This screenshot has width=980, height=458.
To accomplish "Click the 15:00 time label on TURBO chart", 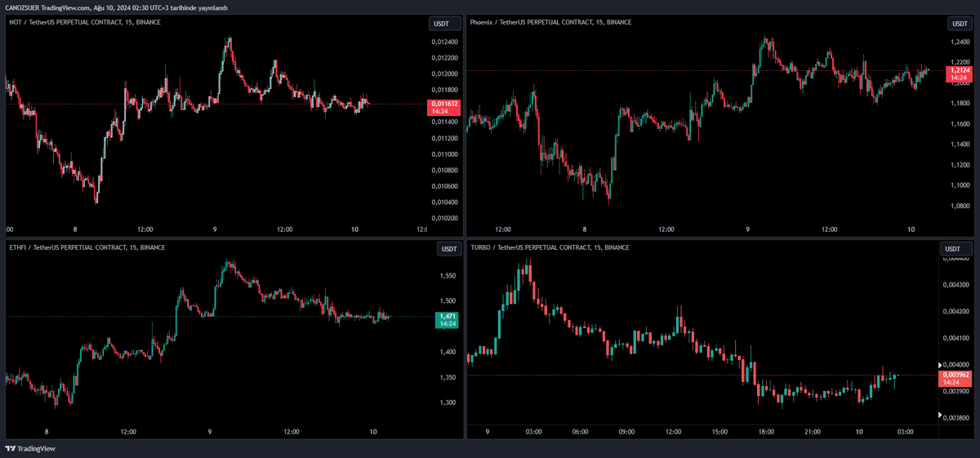I will [x=720, y=431].
